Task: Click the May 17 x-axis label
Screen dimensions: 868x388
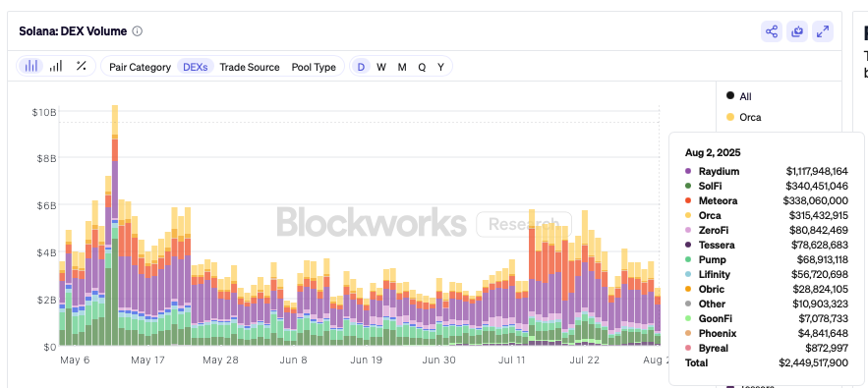Action: pyautogui.click(x=147, y=360)
